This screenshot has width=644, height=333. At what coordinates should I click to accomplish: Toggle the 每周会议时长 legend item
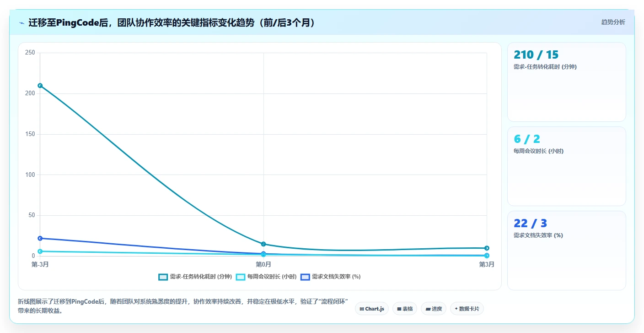click(266, 277)
